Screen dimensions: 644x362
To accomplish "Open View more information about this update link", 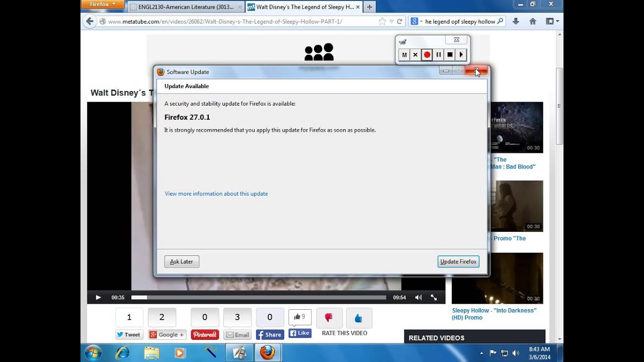I will 216,194.
